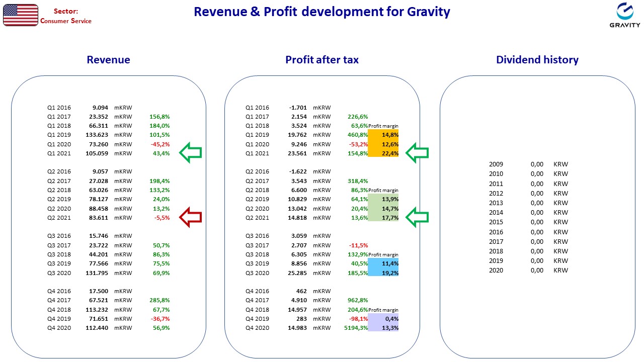Click the 43,4% revenue growth figure
The image size is (644, 362).
point(162,153)
